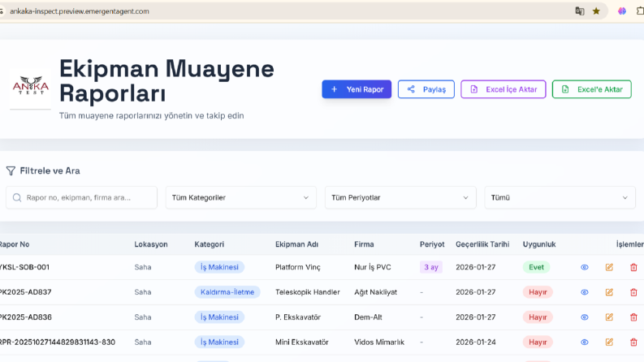Click the Kaldırma-İletme category badge
Screen dimensions: 644x362
(x=227, y=292)
